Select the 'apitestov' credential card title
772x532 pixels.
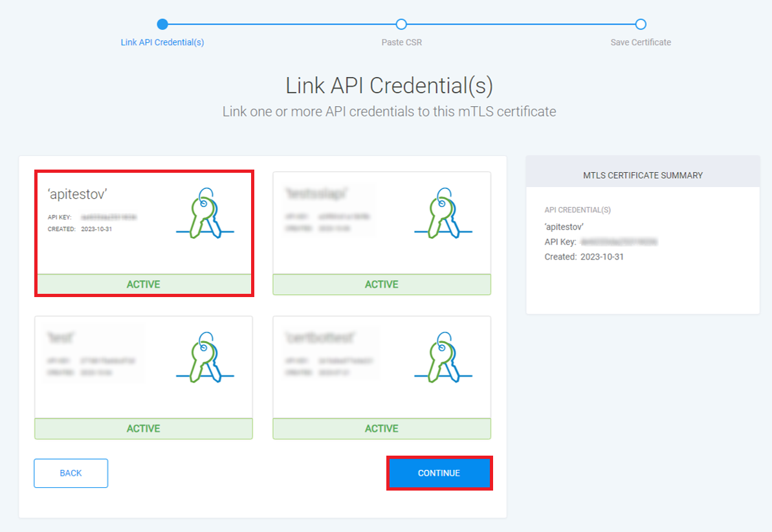77,194
